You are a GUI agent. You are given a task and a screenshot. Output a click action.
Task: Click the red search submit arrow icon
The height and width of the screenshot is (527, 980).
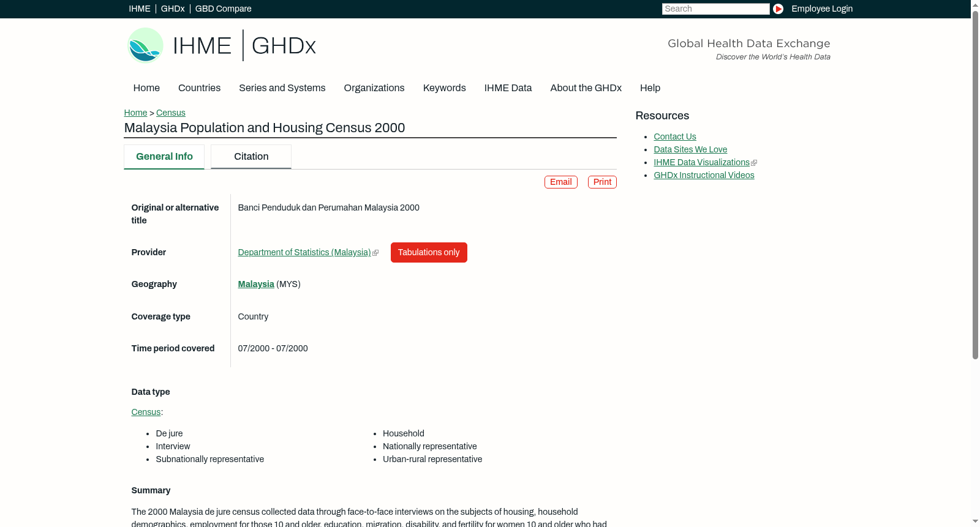[778, 9]
